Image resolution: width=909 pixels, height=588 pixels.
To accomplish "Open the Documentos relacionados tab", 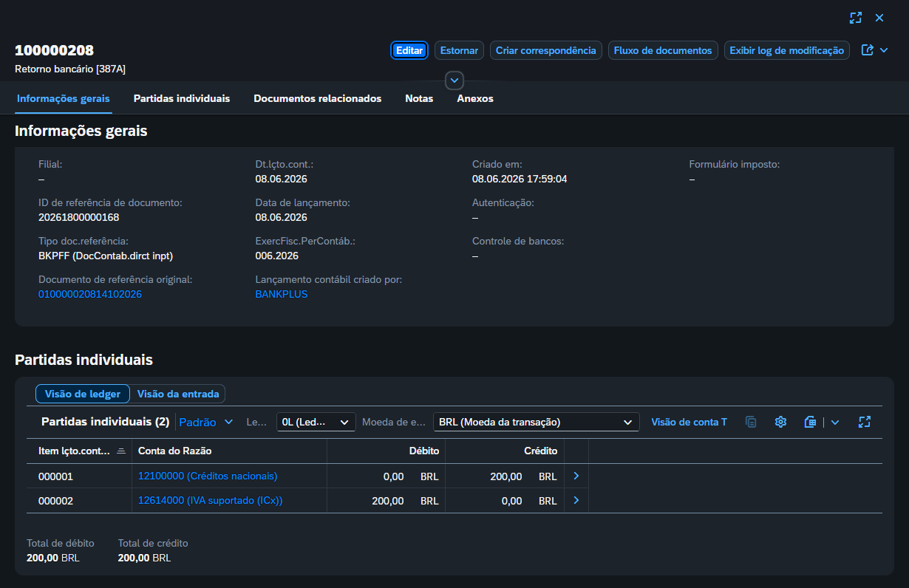I will [318, 98].
